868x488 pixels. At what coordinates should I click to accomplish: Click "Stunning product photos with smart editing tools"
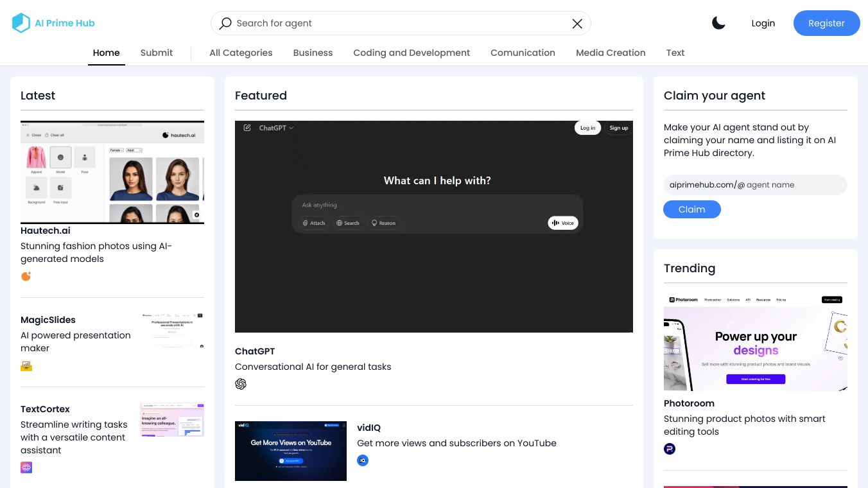coord(745,425)
